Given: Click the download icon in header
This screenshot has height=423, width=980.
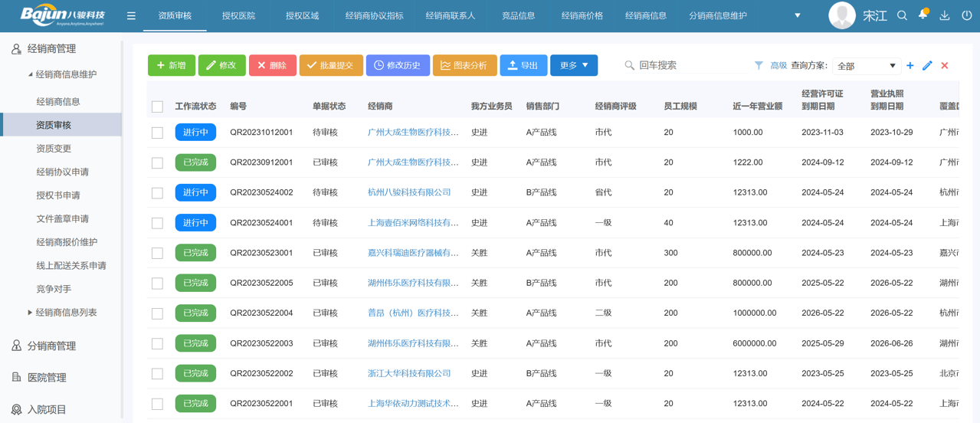Looking at the screenshot, I should coord(944,15).
